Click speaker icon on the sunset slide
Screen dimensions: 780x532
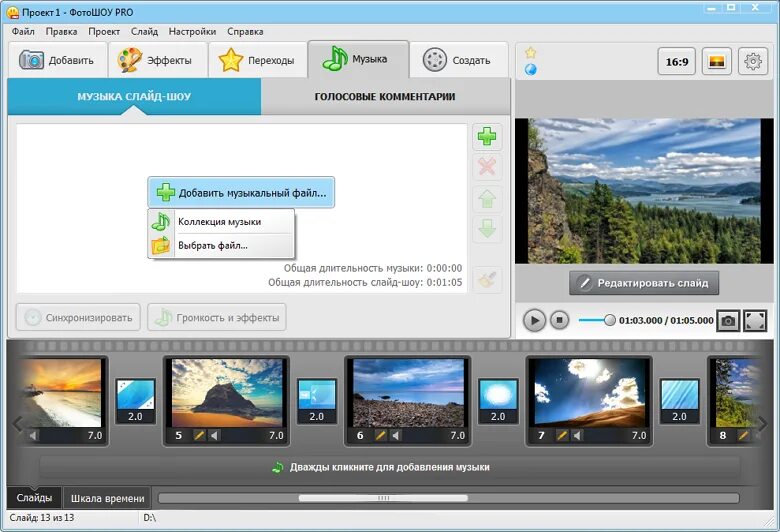tap(33, 436)
